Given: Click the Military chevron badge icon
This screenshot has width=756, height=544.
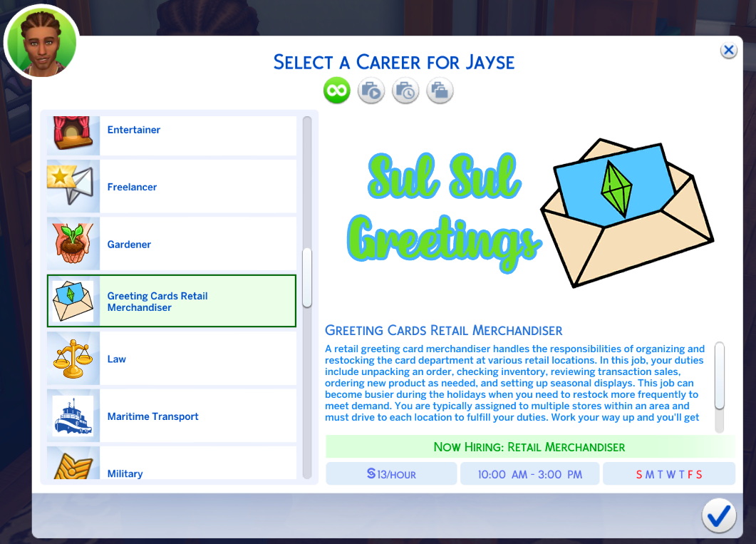Looking at the screenshot, I should [x=73, y=465].
